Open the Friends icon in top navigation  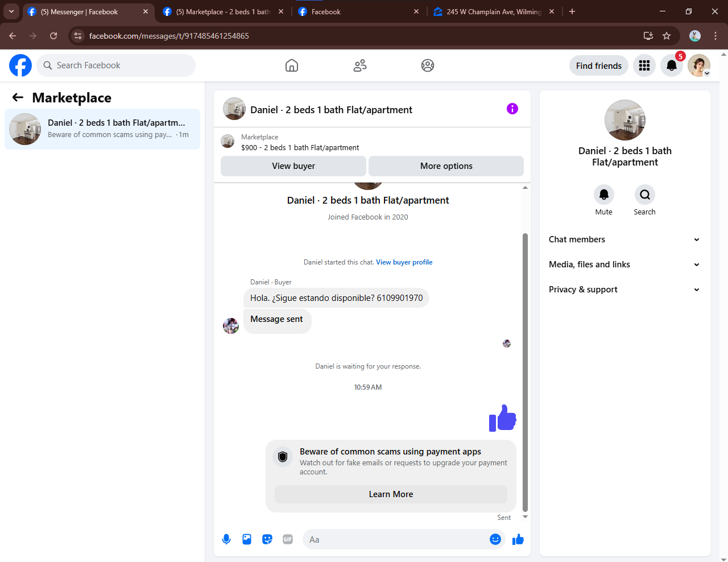pos(360,65)
